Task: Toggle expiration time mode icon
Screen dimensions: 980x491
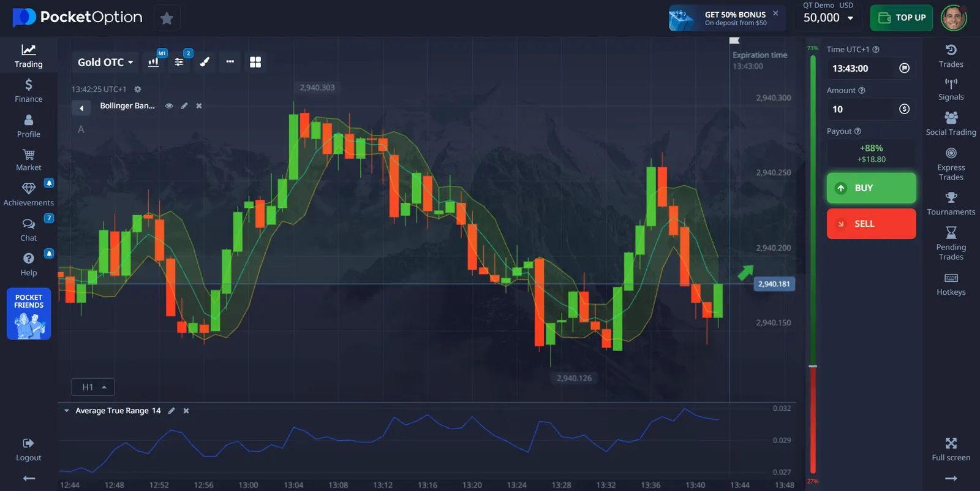Action: coord(904,68)
